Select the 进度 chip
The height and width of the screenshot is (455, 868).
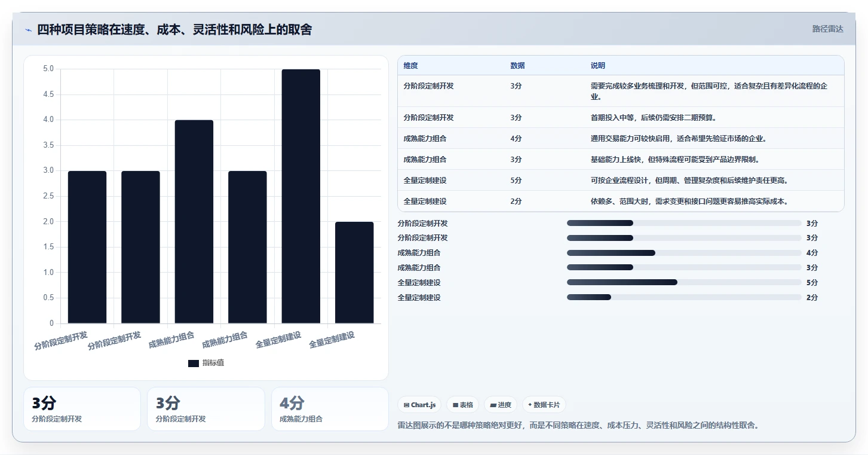click(x=501, y=405)
